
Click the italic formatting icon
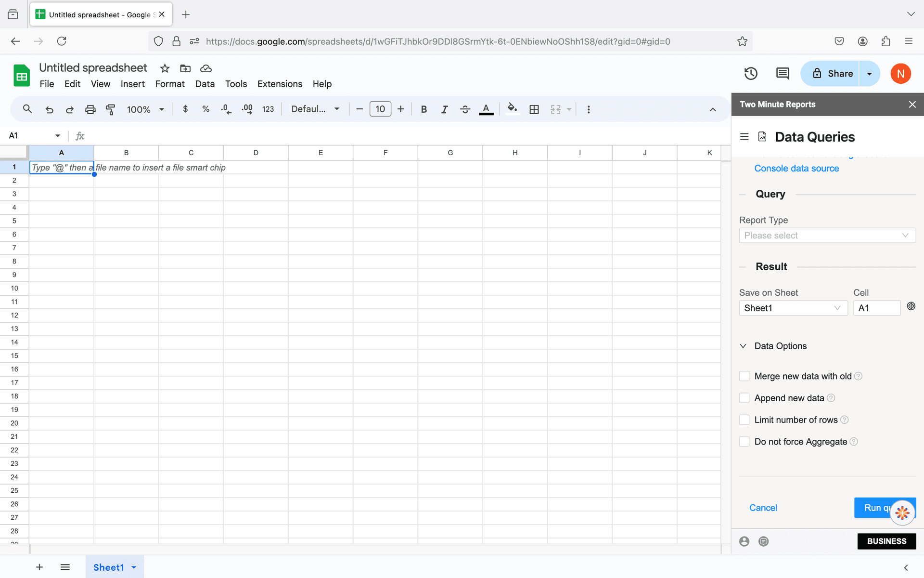coord(444,109)
